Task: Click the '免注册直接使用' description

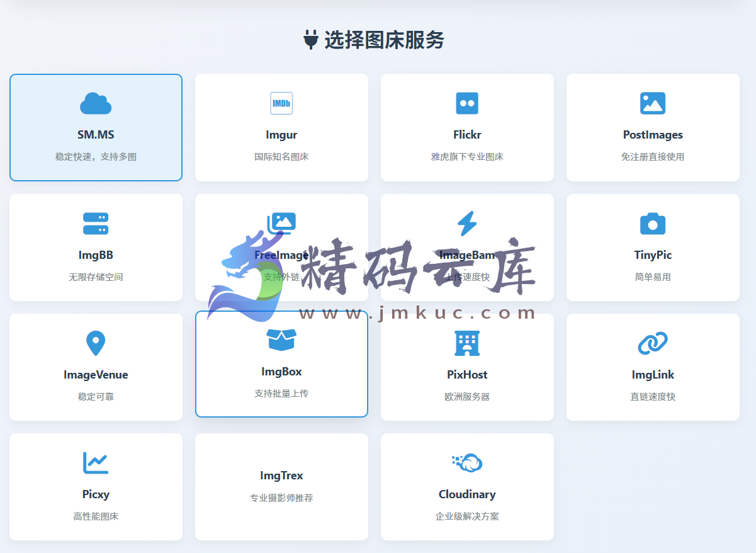Action: pos(653,157)
